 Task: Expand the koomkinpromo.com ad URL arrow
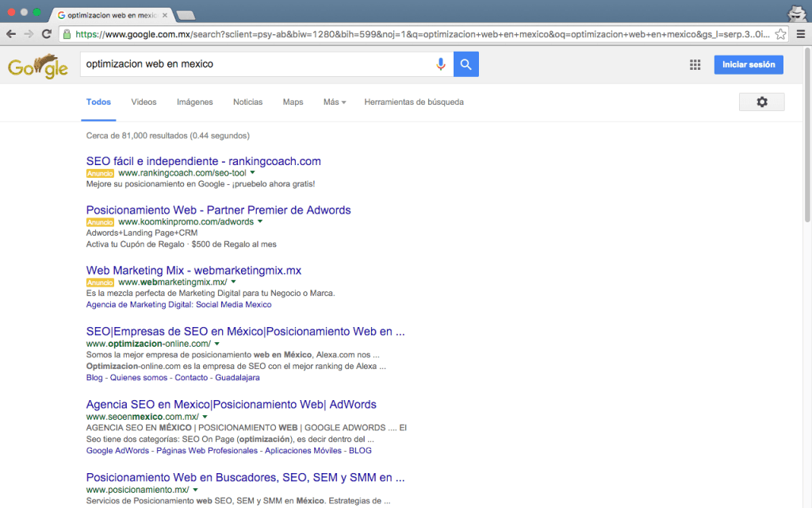point(260,221)
